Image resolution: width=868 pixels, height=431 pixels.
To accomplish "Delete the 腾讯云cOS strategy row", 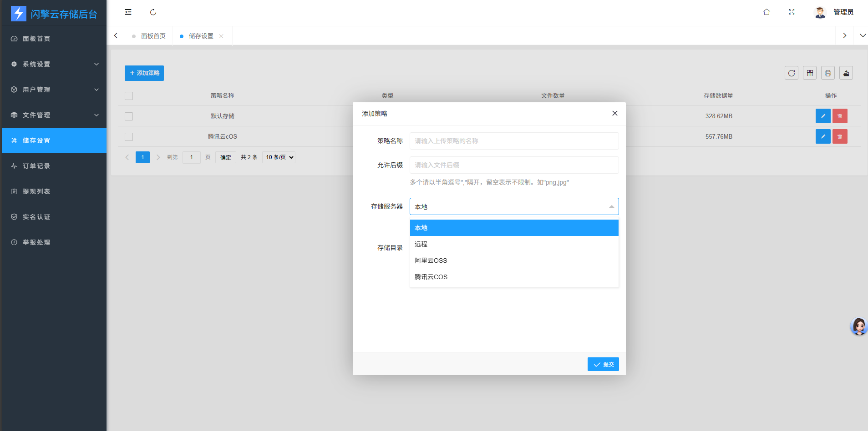I will [x=840, y=136].
